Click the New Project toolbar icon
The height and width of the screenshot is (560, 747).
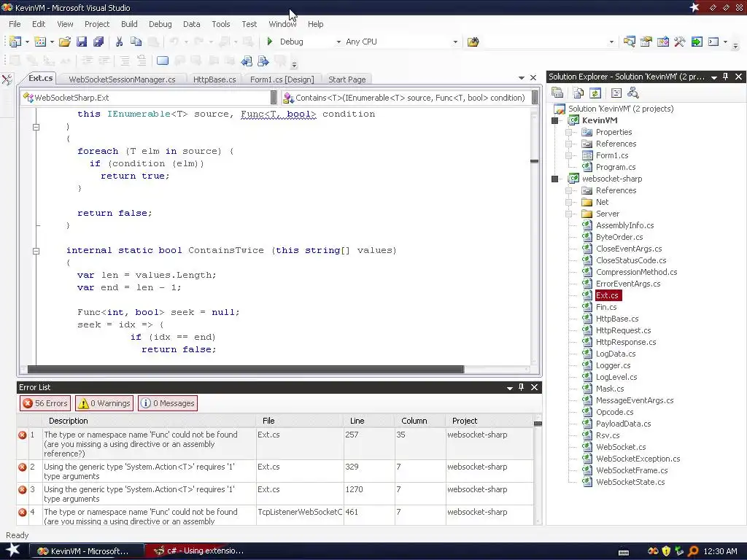tap(15, 42)
